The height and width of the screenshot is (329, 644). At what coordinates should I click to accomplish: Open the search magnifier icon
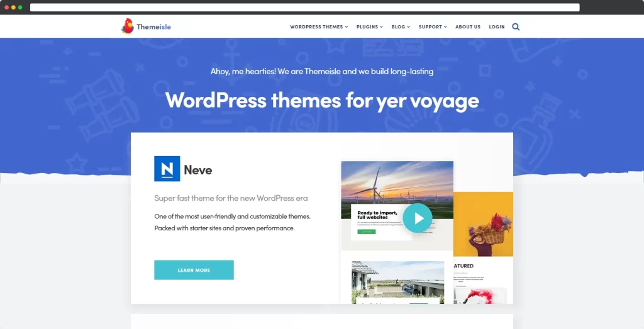[516, 26]
